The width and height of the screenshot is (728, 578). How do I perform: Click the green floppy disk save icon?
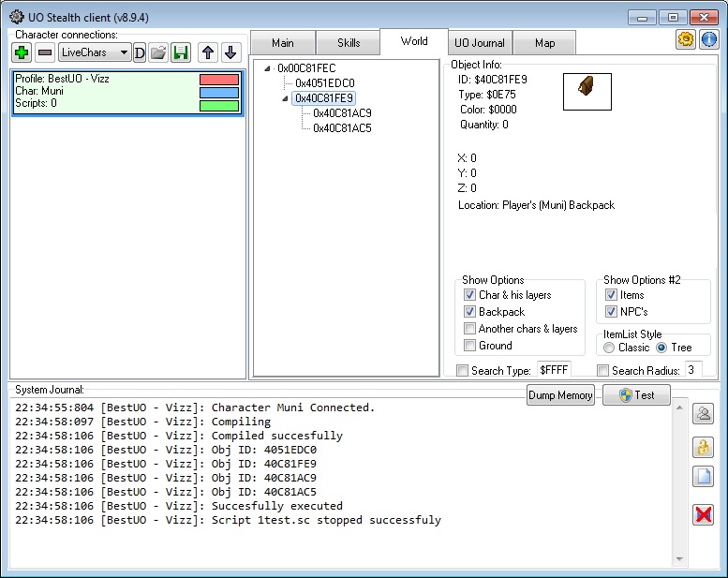(x=181, y=53)
